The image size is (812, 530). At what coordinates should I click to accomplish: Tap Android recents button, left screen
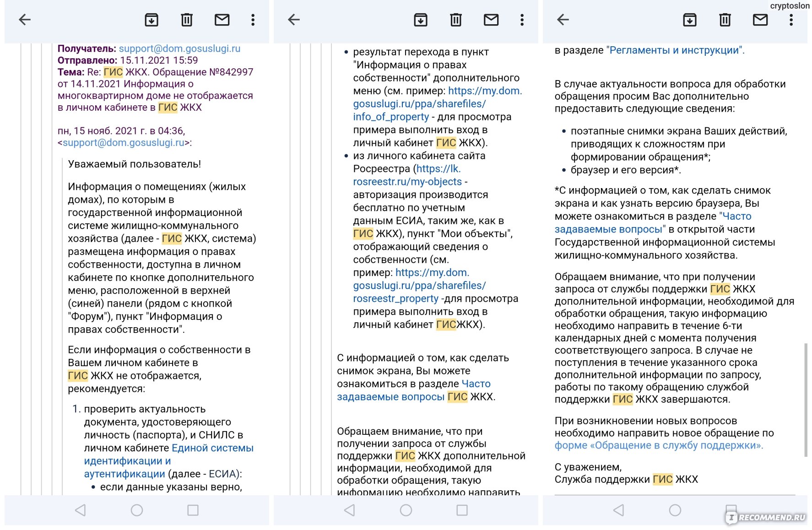point(193,510)
